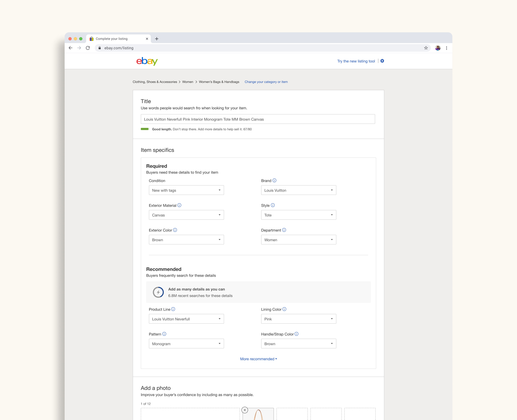The width and height of the screenshot is (517, 420).
Task: Click Clothing, Shoes & Accessories breadcrumb
Action: [155, 82]
